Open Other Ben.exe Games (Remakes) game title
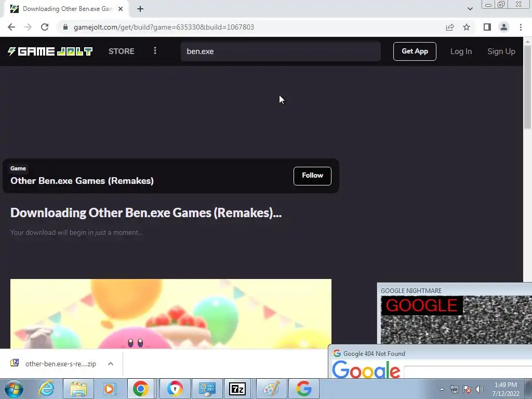The height and width of the screenshot is (399, 532). (82, 180)
